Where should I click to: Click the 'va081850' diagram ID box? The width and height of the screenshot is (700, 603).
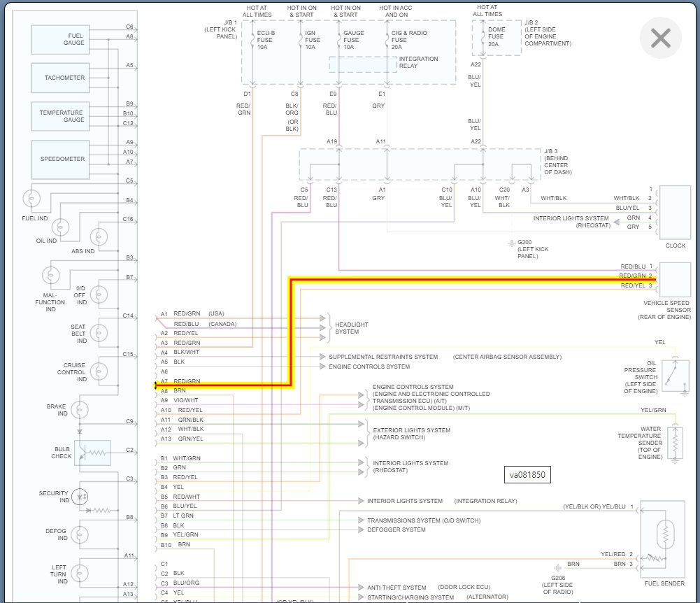click(527, 475)
